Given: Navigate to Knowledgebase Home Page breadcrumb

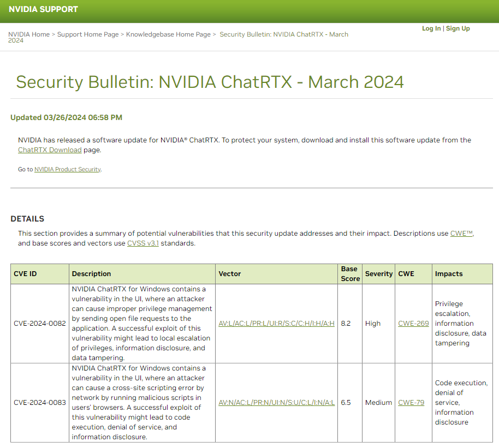Looking at the screenshot, I should pos(168,34).
